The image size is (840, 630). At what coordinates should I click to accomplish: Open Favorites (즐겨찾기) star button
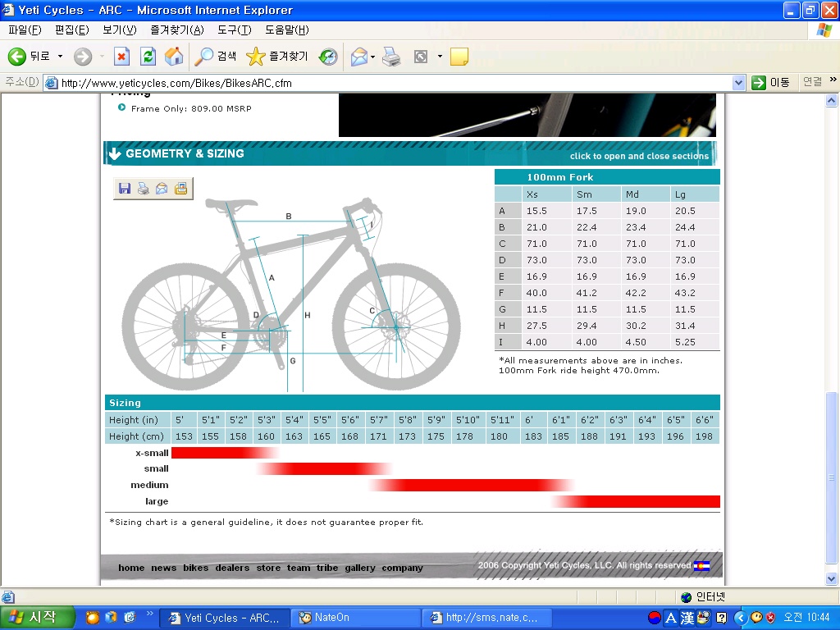[x=276, y=57]
